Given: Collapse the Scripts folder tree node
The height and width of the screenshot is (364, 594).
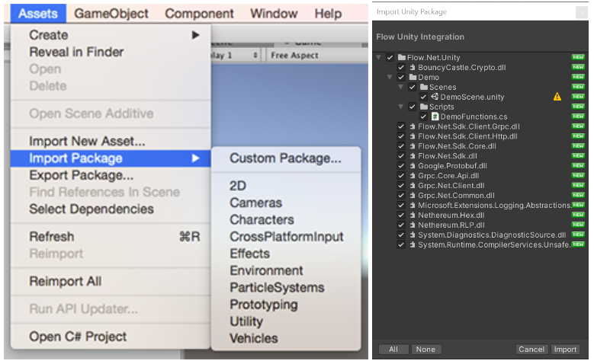Looking at the screenshot, I should tap(400, 107).
